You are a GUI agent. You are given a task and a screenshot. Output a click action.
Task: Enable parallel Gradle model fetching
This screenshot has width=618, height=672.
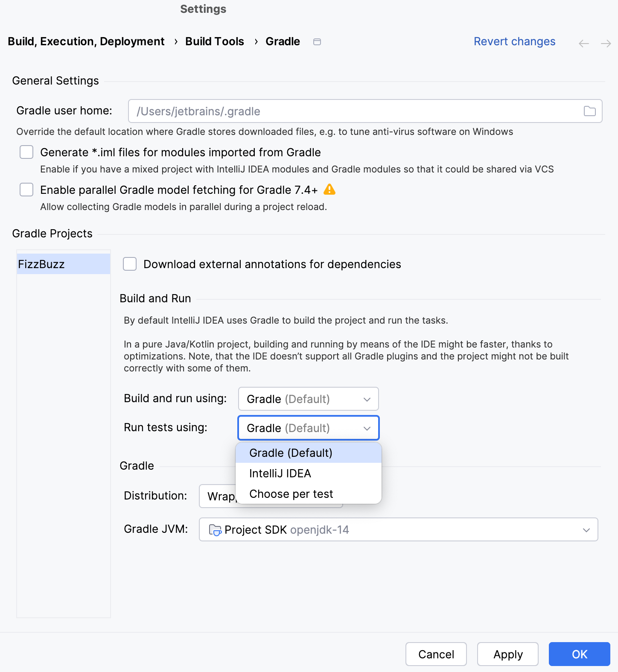pos(26,190)
